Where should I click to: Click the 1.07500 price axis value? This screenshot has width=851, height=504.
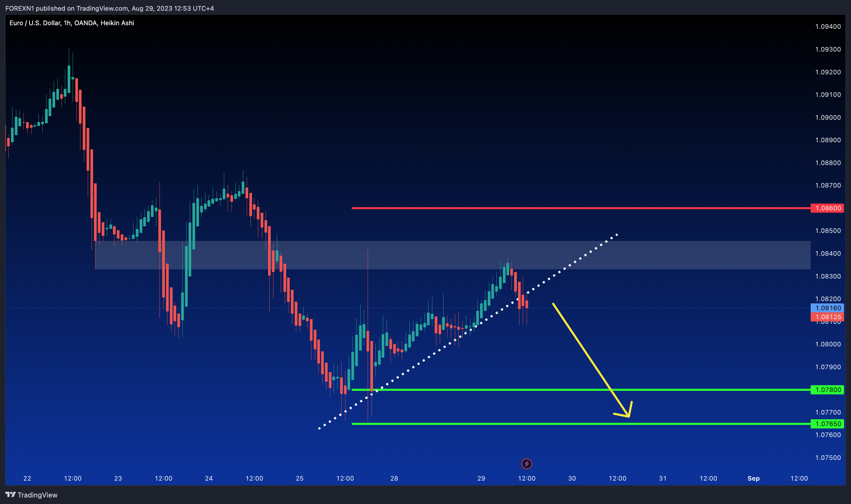pyautogui.click(x=828, y=457)
